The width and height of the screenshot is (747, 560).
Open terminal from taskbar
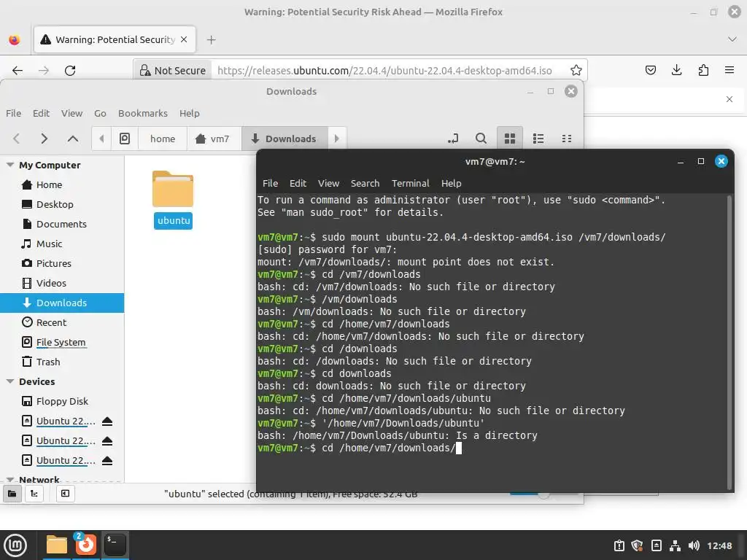(x=115, y=545)
